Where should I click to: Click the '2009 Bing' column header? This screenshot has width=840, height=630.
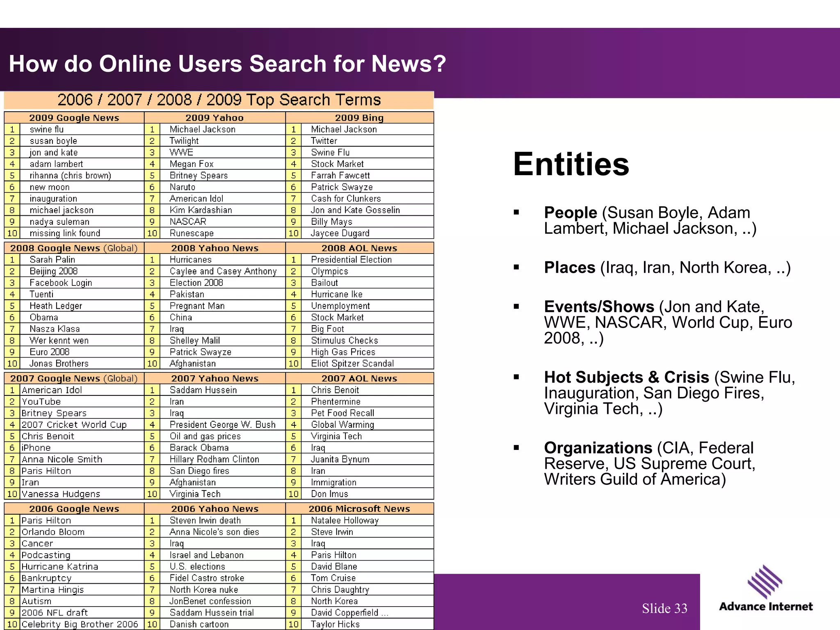(359, 118)
